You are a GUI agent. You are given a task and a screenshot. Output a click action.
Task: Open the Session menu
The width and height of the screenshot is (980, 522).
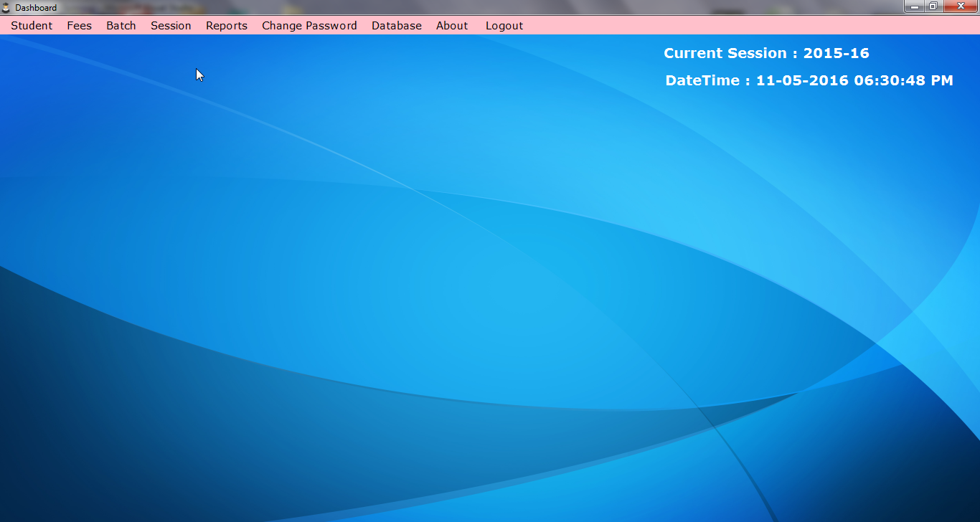point(171,26)
